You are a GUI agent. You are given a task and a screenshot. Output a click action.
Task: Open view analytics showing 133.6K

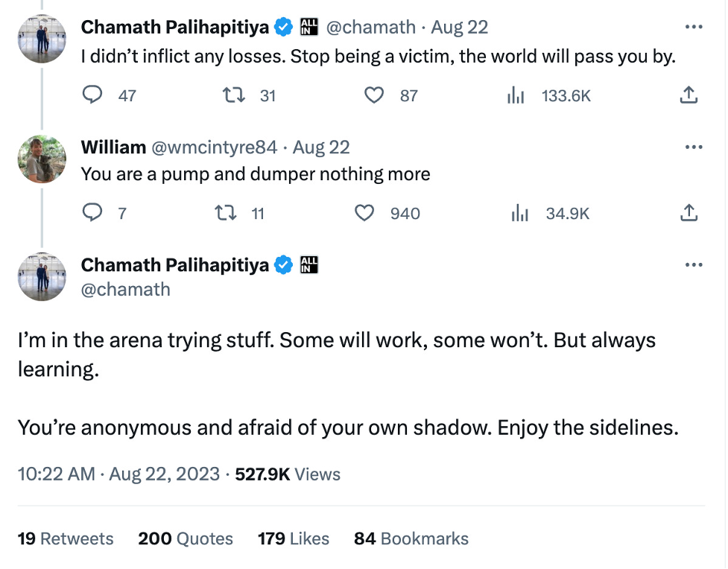[515, 95]
